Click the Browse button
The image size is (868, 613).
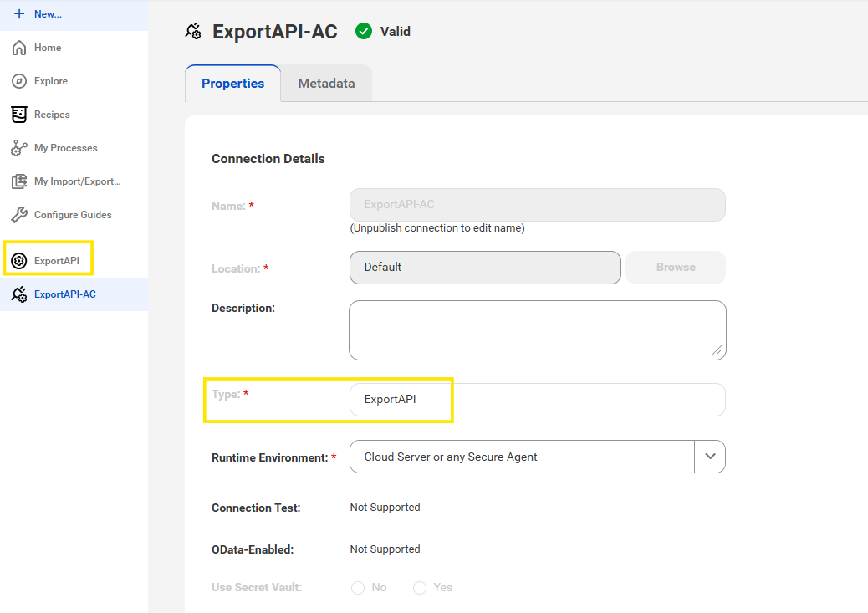pyautogui.click(x=676, y=268)
